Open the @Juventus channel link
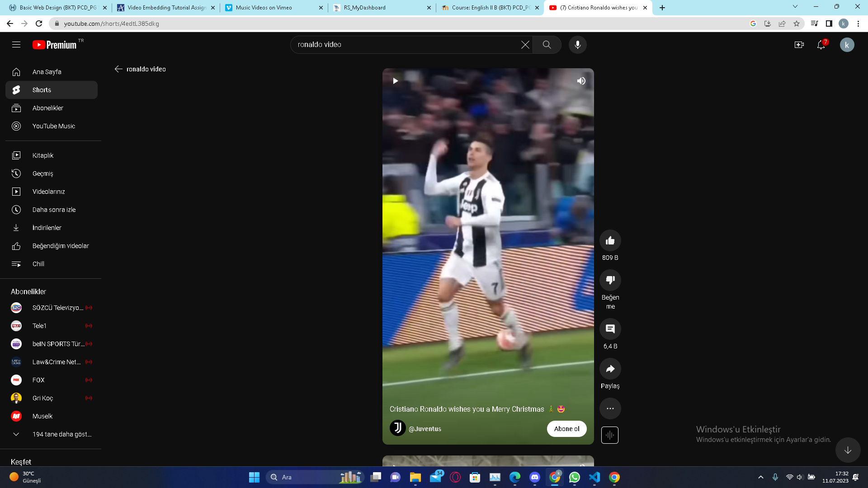The image size is (868, 488). 425,429
